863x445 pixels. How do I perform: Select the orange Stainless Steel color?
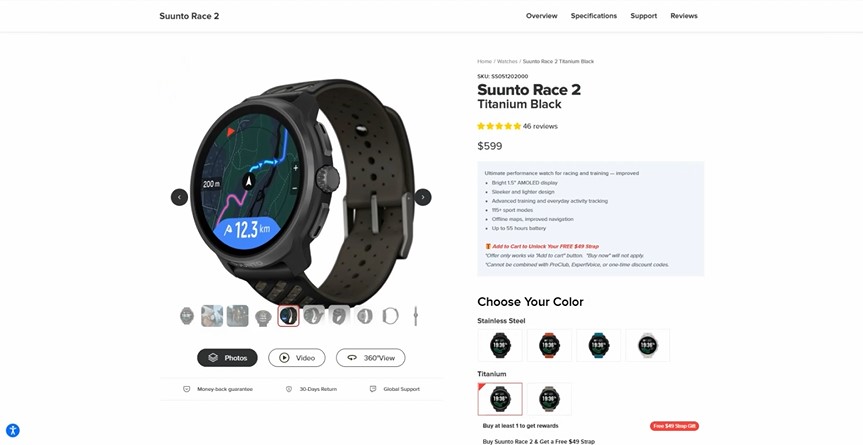[x=549, y=345]
